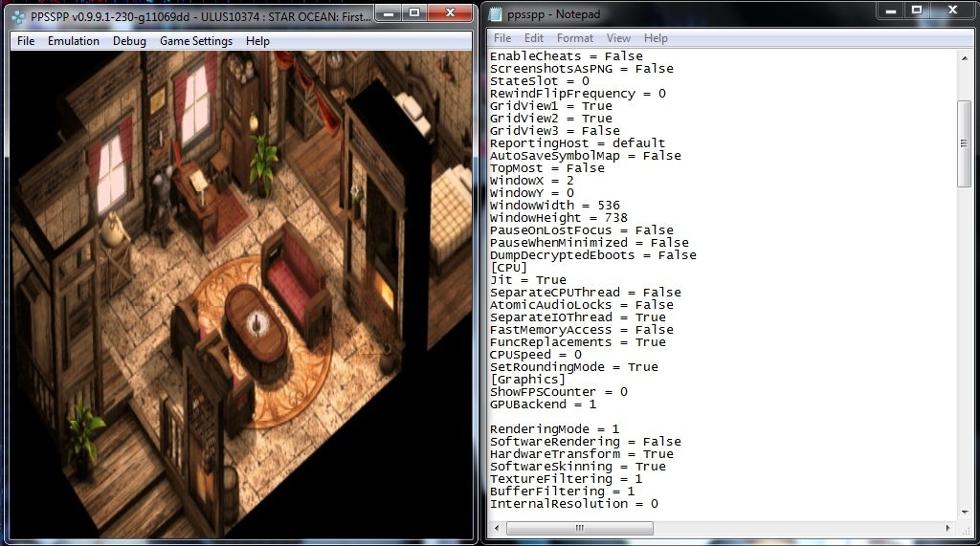This screenshot has width=980, height=546.
Task: Open Notepad's Format menu
Action: tap(575, 38)
